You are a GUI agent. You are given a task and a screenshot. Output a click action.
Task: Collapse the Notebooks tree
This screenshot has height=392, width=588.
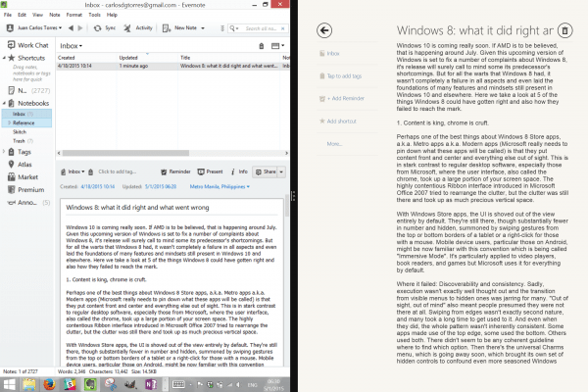(4, 103)
